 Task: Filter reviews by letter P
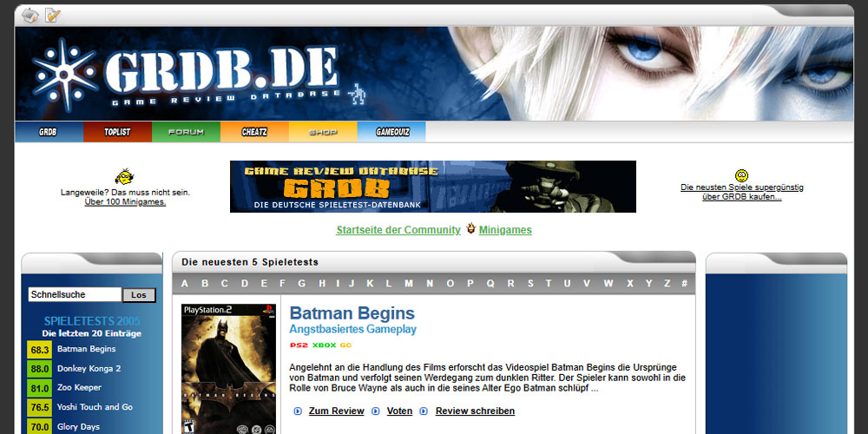click(x=470, y=284)
